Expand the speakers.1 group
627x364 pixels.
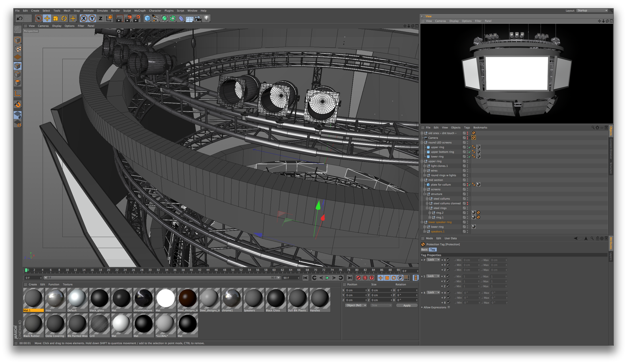[425, 231]
